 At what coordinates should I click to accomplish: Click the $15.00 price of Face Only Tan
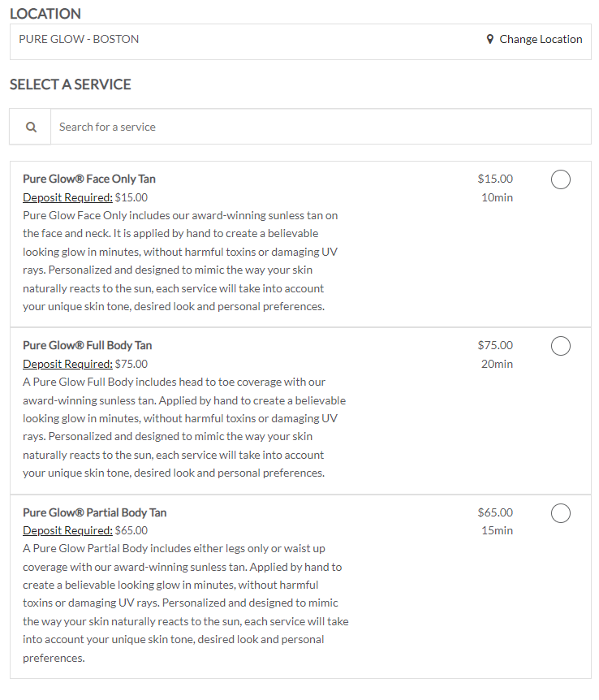click(495, 179)
